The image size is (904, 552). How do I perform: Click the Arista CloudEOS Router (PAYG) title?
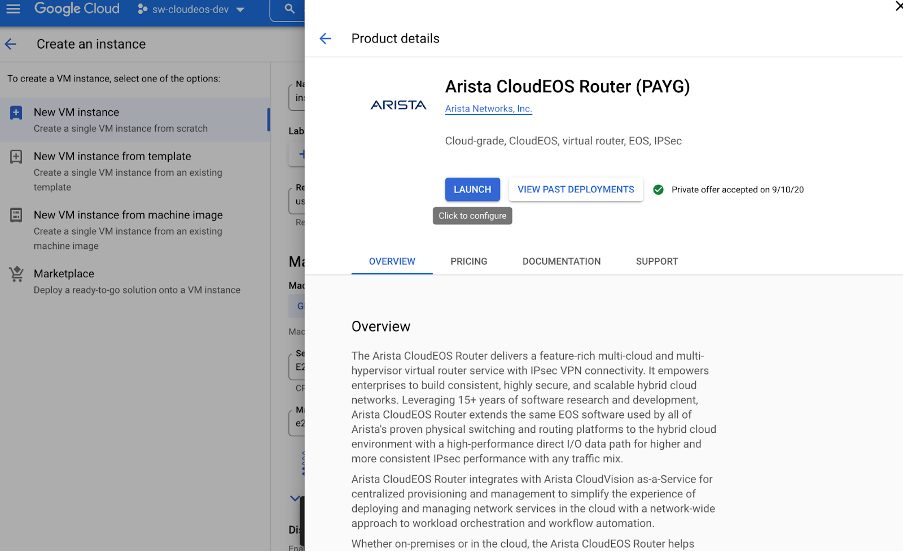pos(567,87)
